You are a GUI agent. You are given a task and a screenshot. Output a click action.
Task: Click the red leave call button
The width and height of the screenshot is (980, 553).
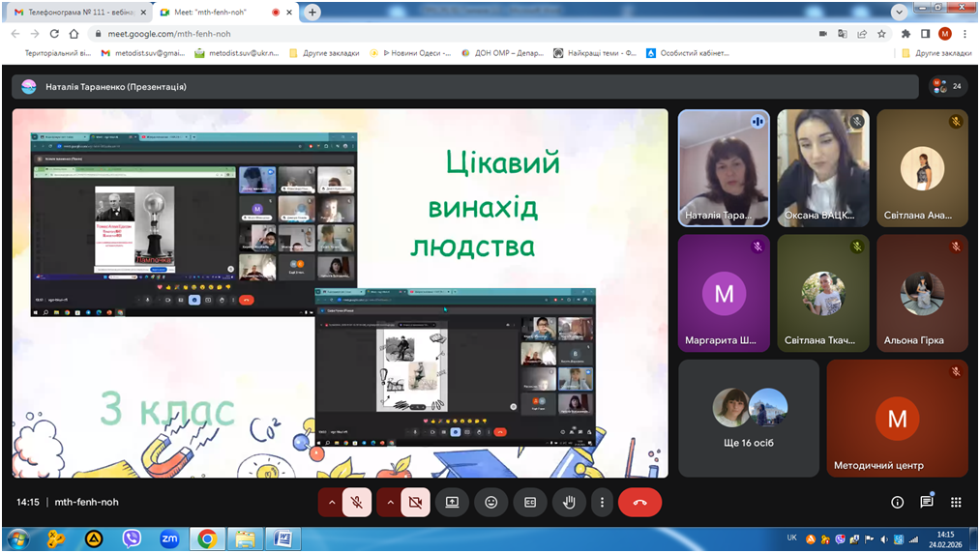(639, 503)
